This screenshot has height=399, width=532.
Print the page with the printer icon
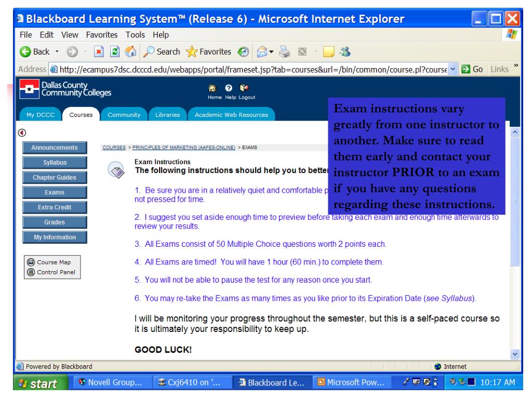pos(284,51)
